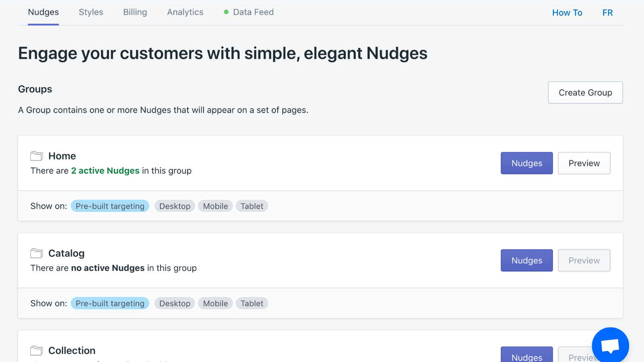Click the Collection group folder icon

pos(36,351)
